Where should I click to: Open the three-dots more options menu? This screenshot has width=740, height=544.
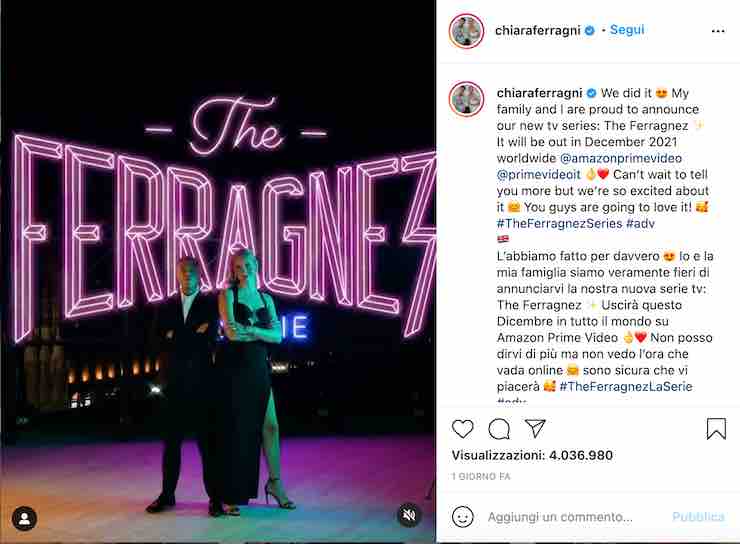(718, 31)
